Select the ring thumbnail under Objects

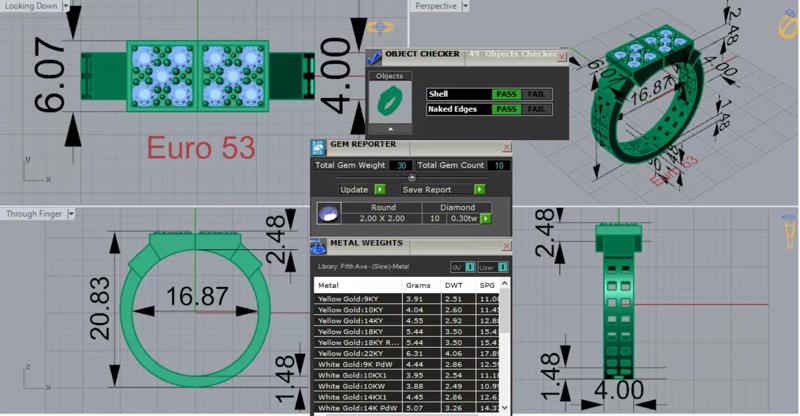pyautogui.click(x=390, y=102)
